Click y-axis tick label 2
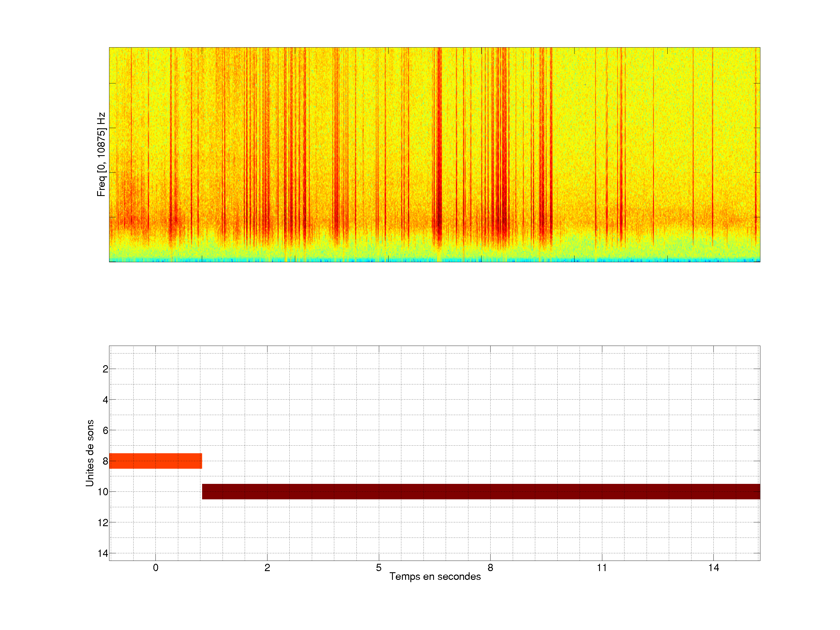Screen dimensions: 840x630 pyautogui.click(x=105, y=369)
